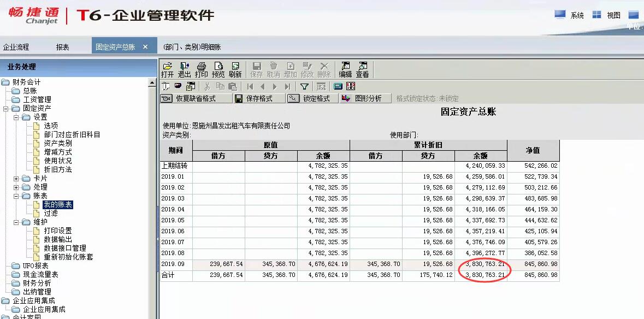Click the 查看 view toolbar icon
The height and width of the screenshot is (319, 644).
(x=362, y=70)
